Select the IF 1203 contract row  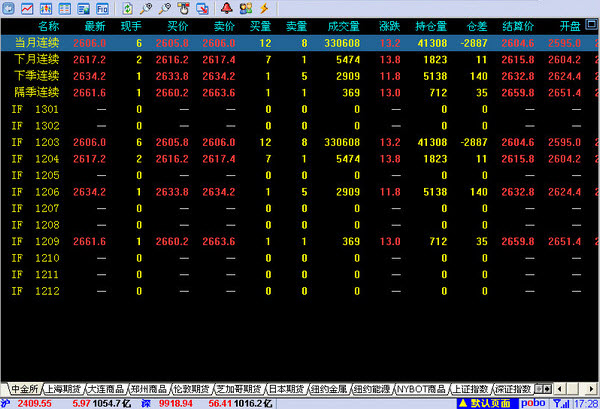coord(299,142)
